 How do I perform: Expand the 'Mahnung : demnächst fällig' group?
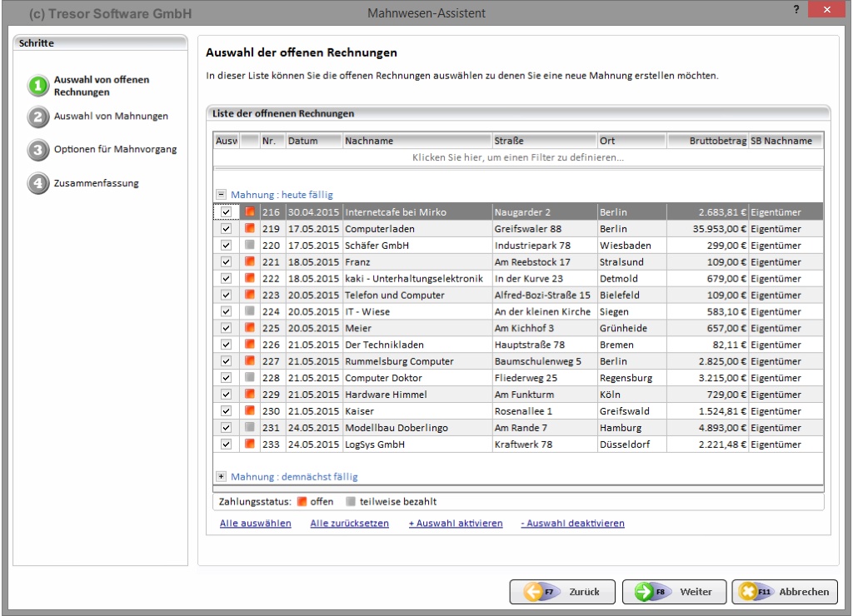222,477
